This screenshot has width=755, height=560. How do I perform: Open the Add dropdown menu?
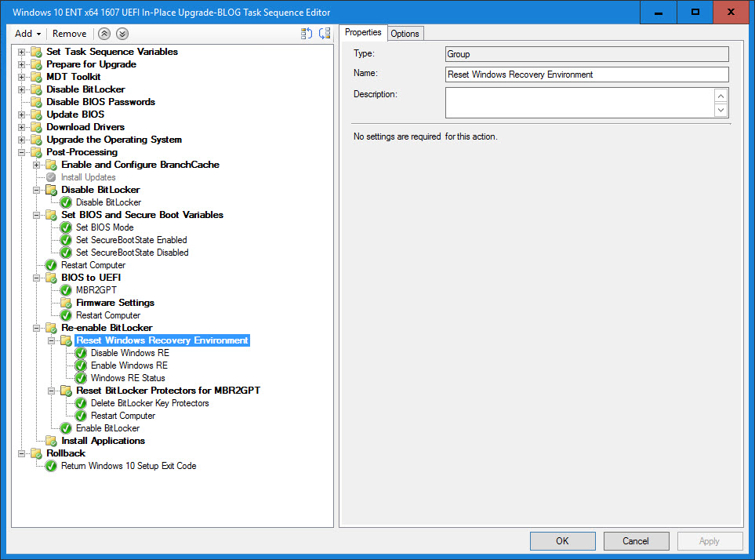27,34
